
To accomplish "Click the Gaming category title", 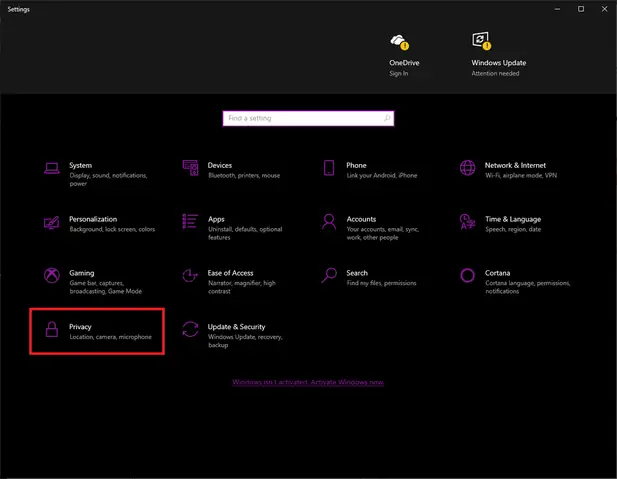I will click(x=81, y=273).
